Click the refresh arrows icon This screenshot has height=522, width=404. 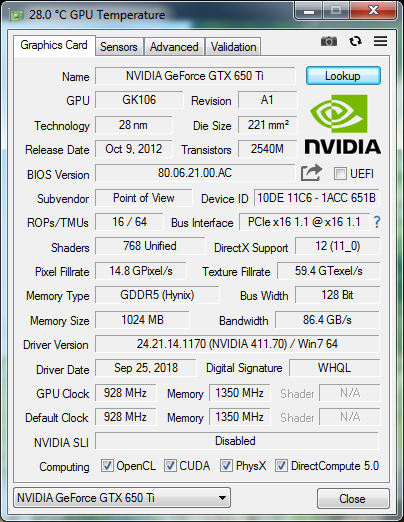[x=355, y=41]
